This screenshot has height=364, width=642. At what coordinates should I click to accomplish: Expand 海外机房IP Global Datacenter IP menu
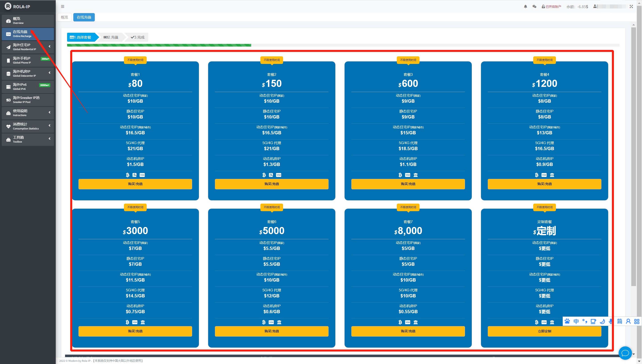coord(28,73)
